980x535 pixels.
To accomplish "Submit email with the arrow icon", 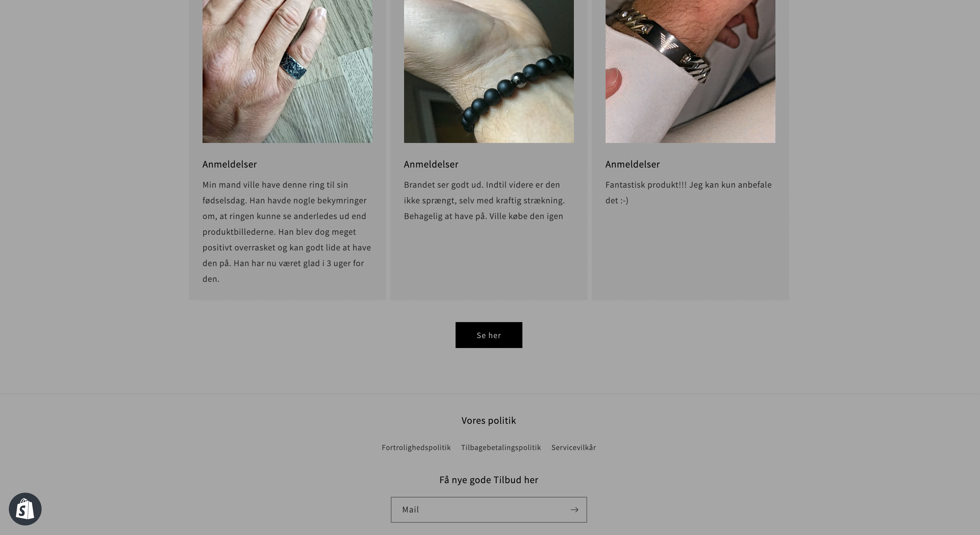I will click(x=574, y=509).
